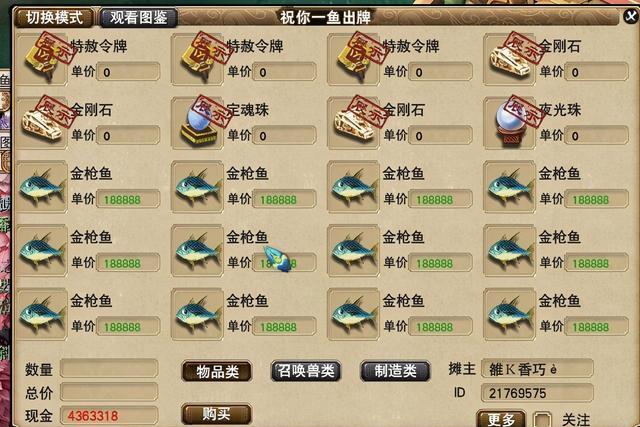Switch to the 物品类 tab
The width and height of the screenshot is (640, 427).
point(217,372)
